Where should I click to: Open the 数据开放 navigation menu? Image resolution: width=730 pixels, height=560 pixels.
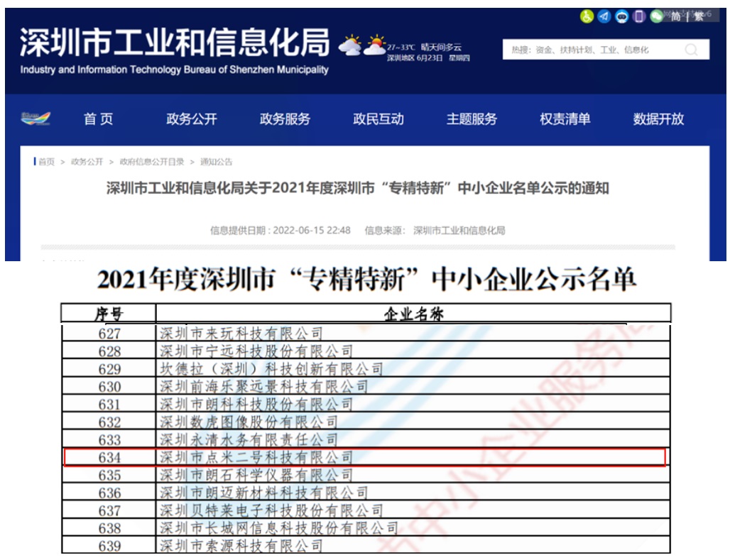pos(659,119)
